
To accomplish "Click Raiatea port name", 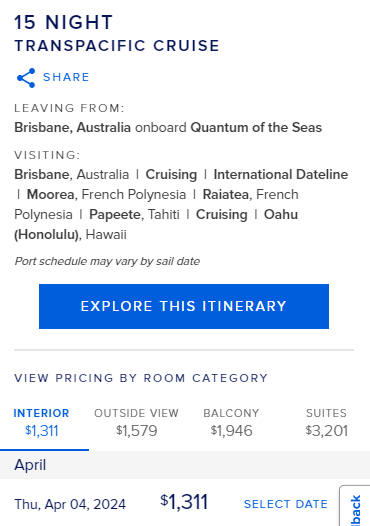I will coord(225,195).
